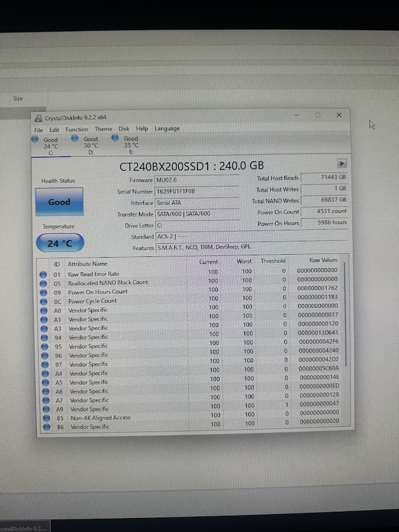Viewport: 399px width, 532px height.
Task: Select Reallocated NAND Block Count row
Action: 191,281
